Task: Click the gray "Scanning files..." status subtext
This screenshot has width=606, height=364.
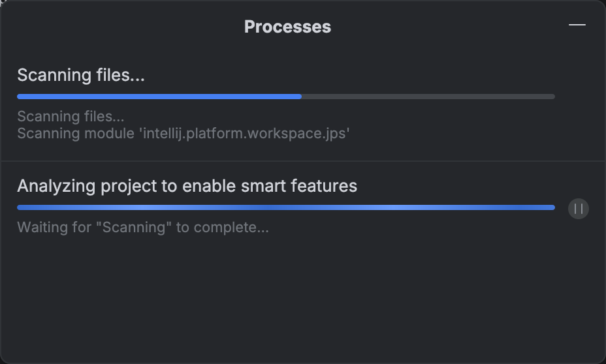Action: 71,117
